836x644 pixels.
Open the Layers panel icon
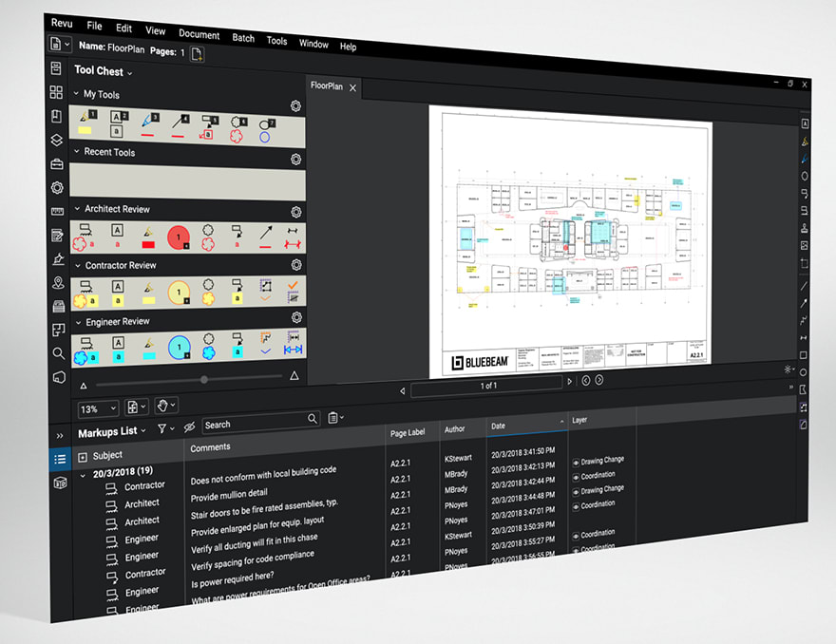(x=56, y=141)
